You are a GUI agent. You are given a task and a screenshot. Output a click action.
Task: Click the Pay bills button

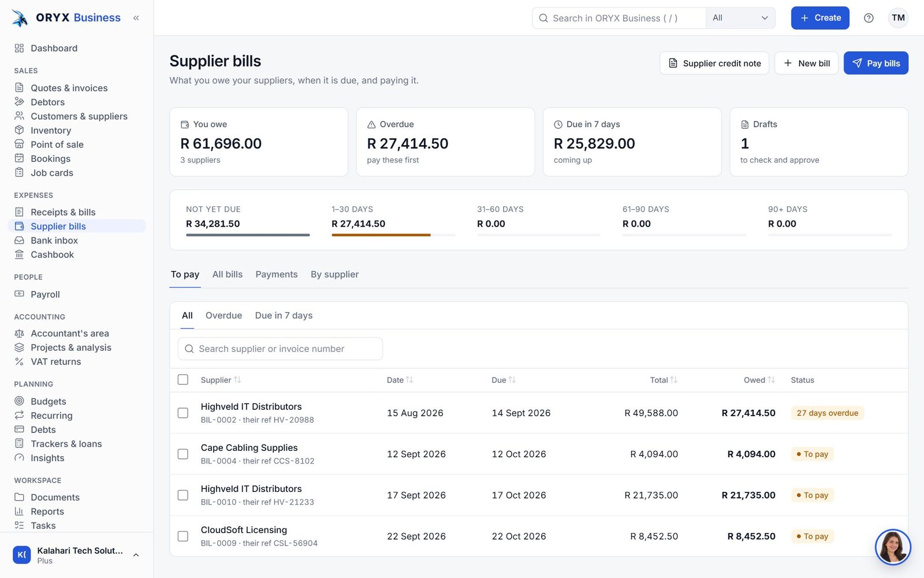tap(876, 63)
